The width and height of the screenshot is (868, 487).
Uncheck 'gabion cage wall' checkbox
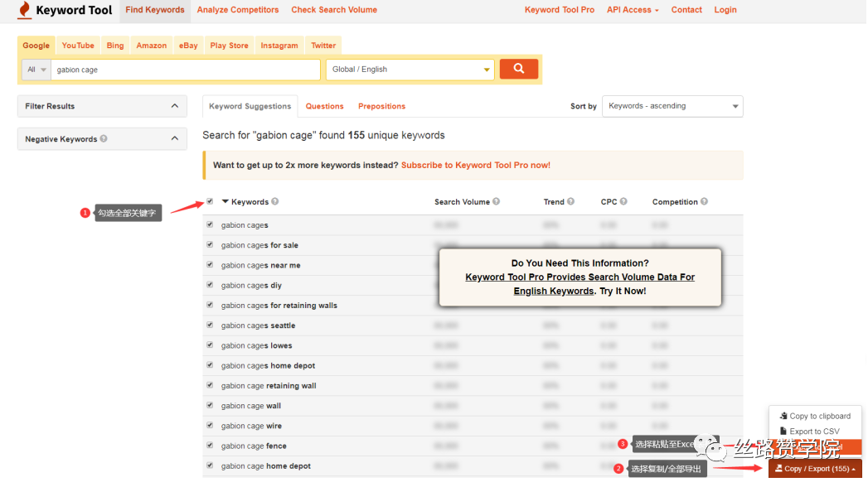click(x=210, y=405)
